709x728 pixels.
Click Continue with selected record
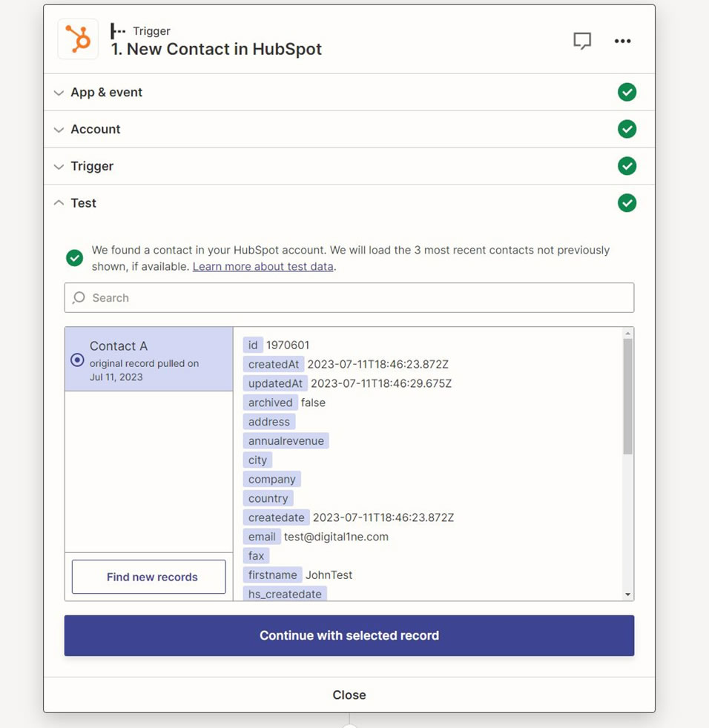(x=349, y=635)
